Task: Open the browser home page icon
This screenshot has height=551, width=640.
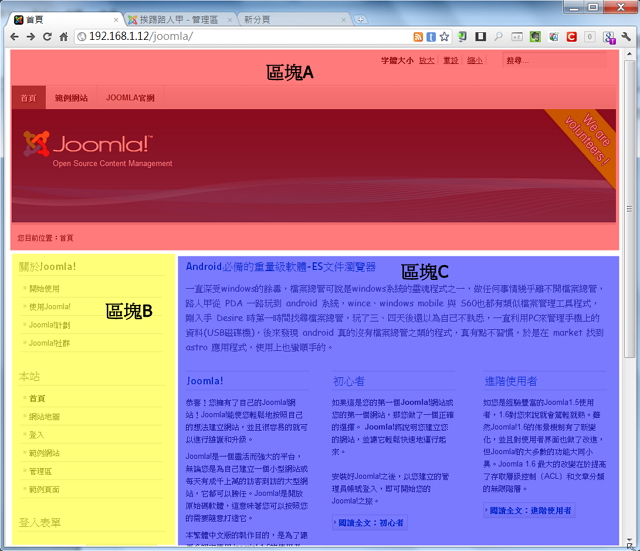Action: (63, 37)
